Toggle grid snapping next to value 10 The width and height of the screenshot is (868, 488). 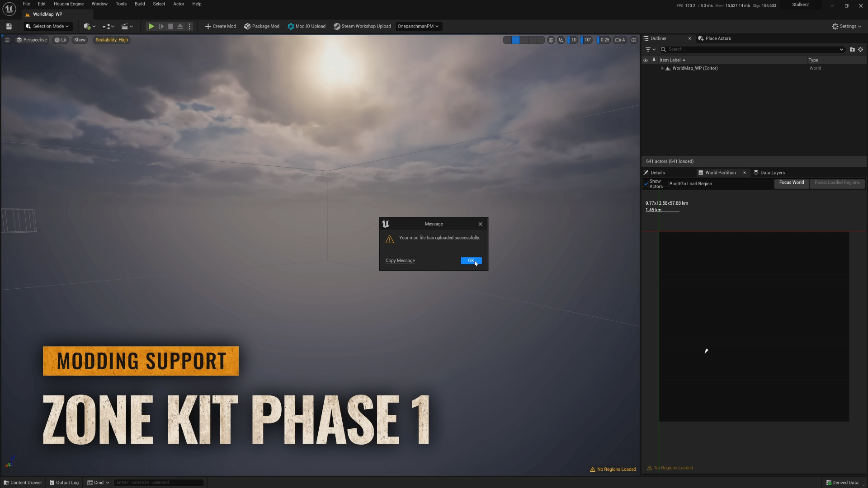pyautogui.click(x=569, y=40)
